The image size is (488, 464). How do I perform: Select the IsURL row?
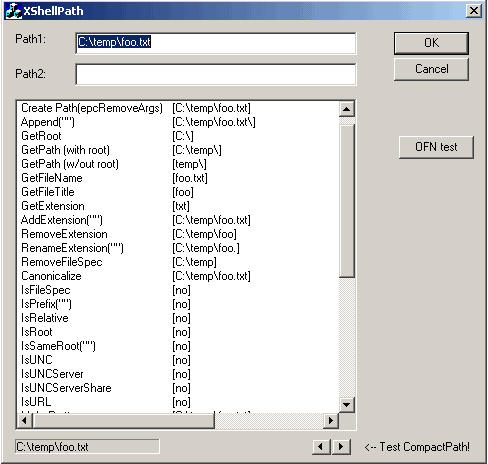(x=178, y=402)
